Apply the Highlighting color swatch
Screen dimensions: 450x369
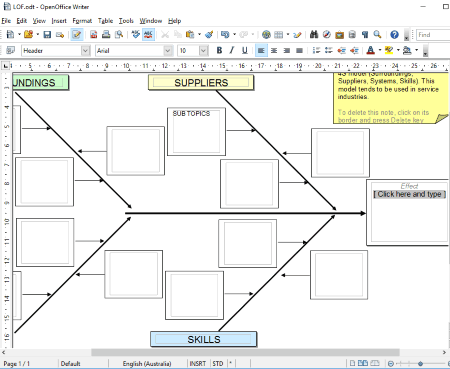[389, 50]
